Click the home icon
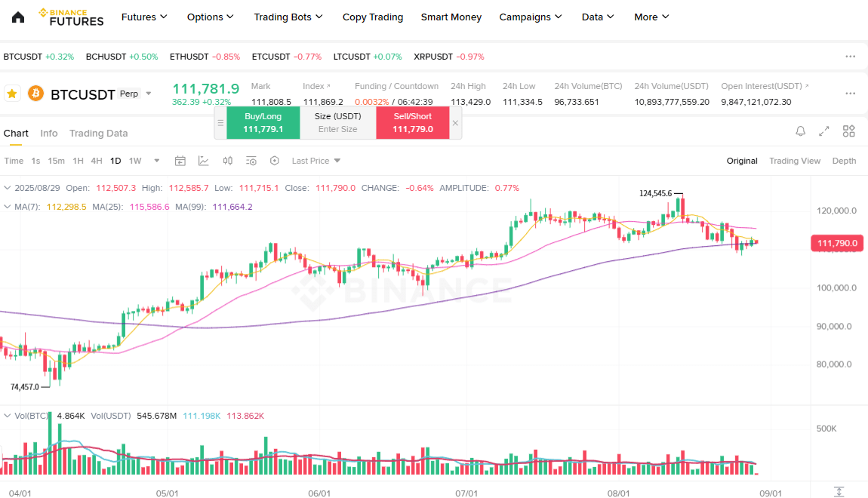This screenshot has width=868, height=498. point(17,17)
